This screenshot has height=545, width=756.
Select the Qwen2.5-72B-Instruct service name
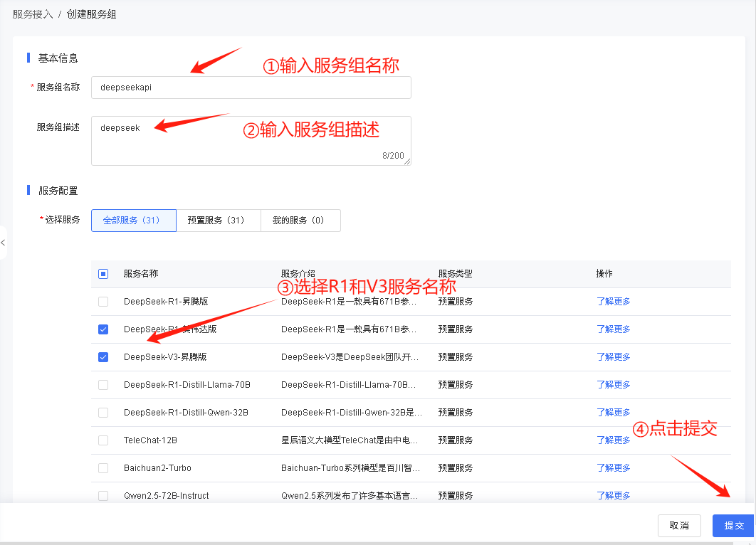[167, 496]
